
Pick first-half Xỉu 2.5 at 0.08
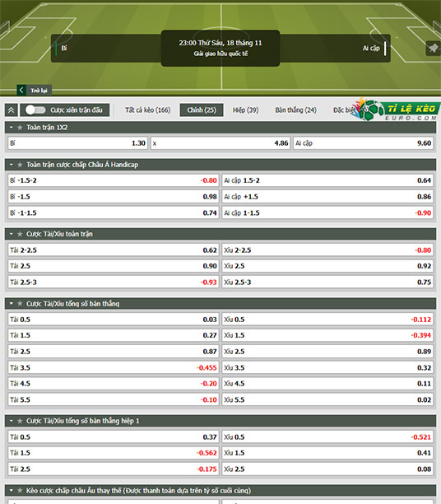pos(327,469)
